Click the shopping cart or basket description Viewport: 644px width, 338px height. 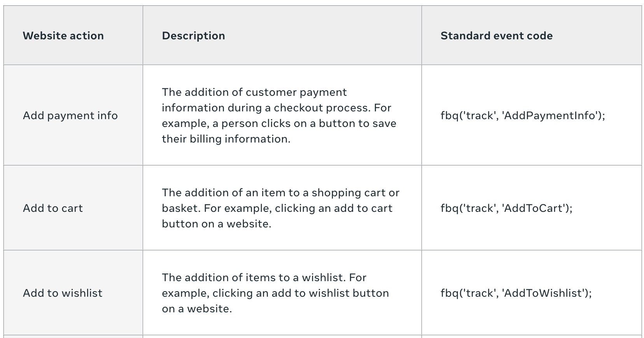[281, 208]
